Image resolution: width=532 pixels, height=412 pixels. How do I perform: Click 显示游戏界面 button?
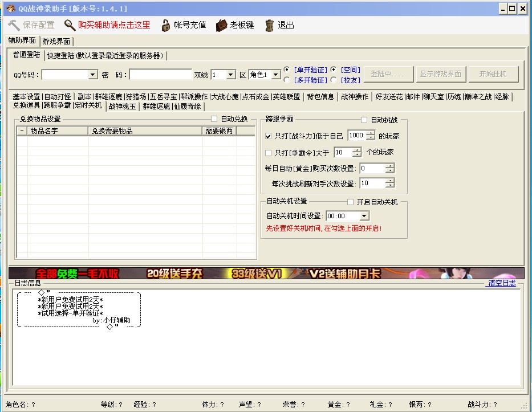click(x=441, y=74)
